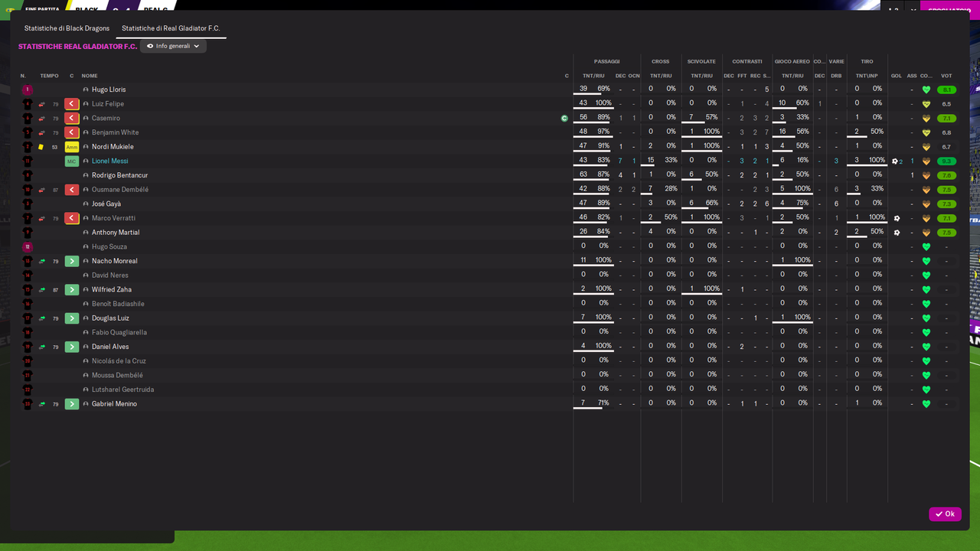The height and width of the screenshot is (551, 980).
Task: Click Marco Verratti's goal ball icon
Action: pyautogui.click(x=897, y=218)
